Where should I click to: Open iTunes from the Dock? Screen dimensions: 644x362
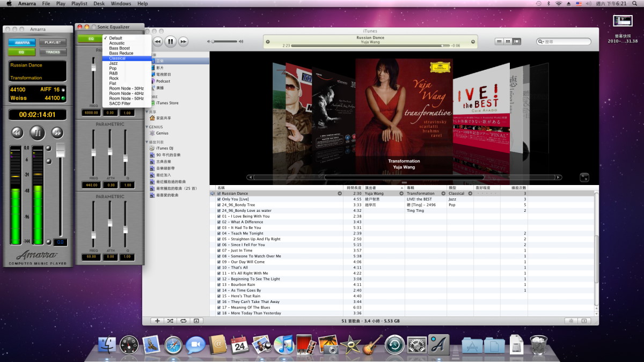[283, 344]
